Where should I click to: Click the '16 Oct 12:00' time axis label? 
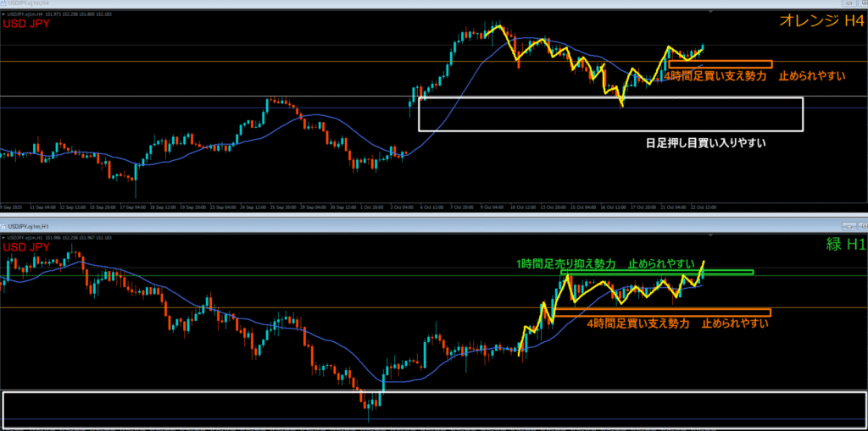[x=614, y=207]
